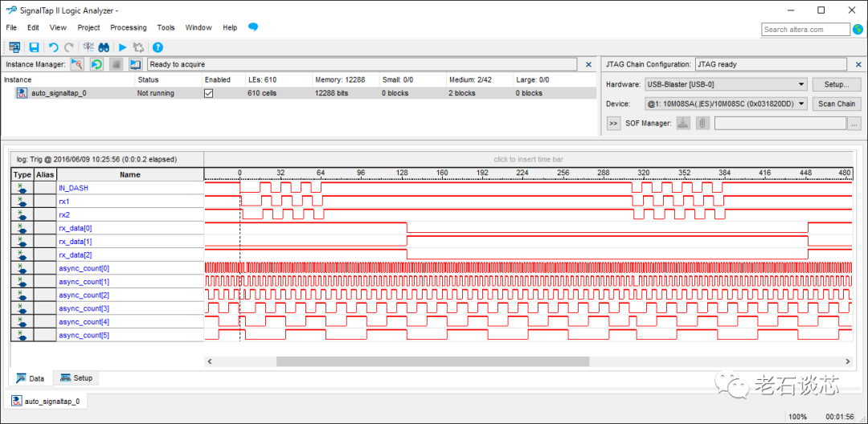Click the Run Analysis icon in Instance Manager
The height and width of the screenshot is (424, 868).
[x=77, y=65]
